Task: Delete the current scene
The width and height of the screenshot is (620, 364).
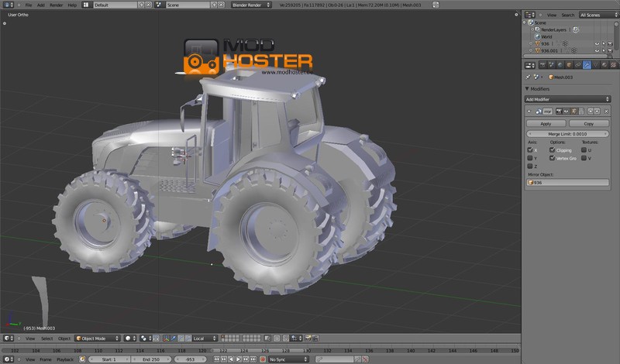Action: pyautogui.click(x=221, y=5)
